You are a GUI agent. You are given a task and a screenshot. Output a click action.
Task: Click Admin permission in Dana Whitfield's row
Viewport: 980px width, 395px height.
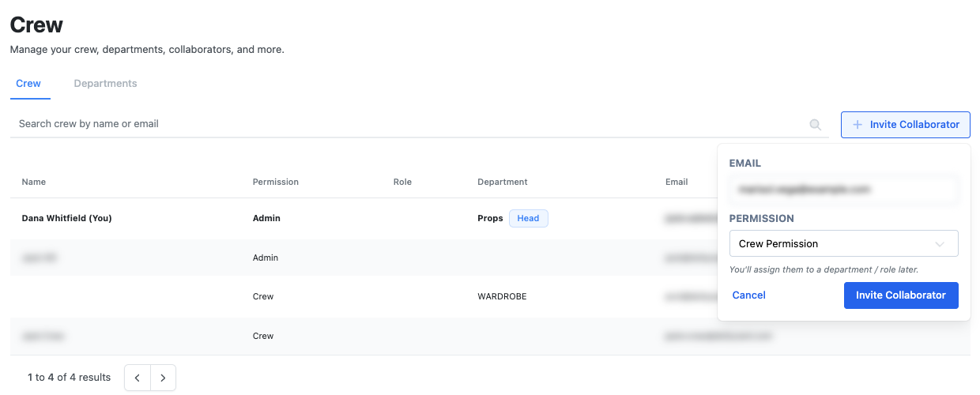point(266,219)
